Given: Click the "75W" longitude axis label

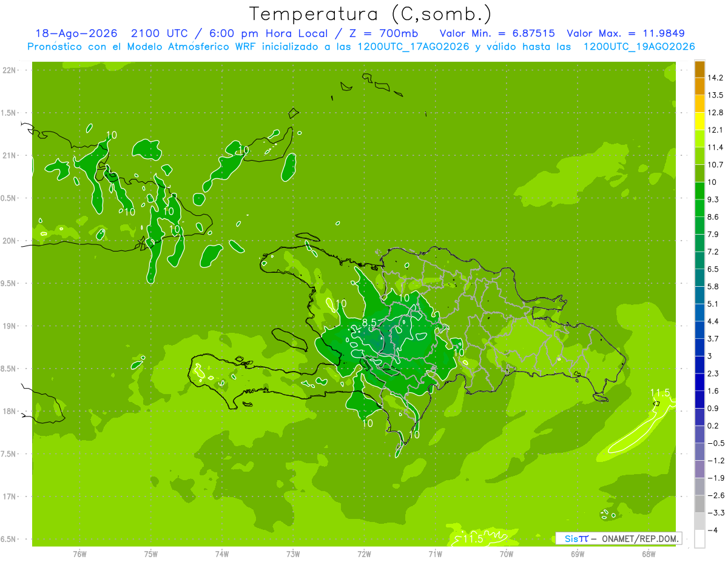Looking at the screenshot, I should coord(150,554).
